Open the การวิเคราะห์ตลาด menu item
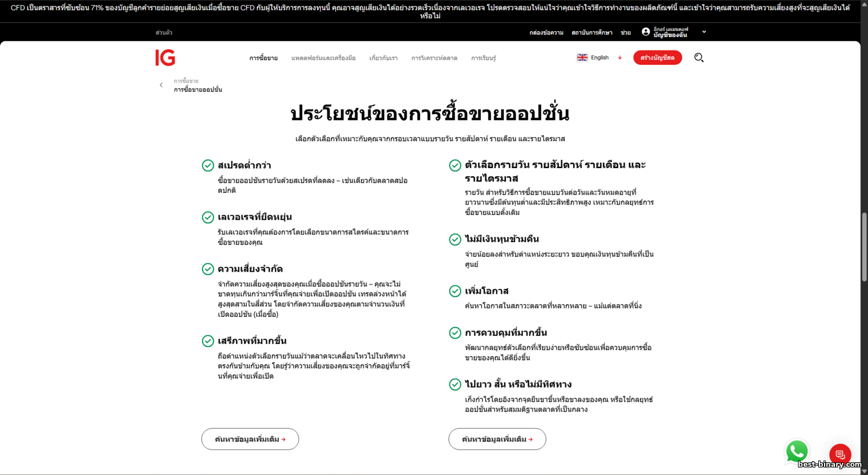Viewport: 868px width, 475px height. [434, 58]
